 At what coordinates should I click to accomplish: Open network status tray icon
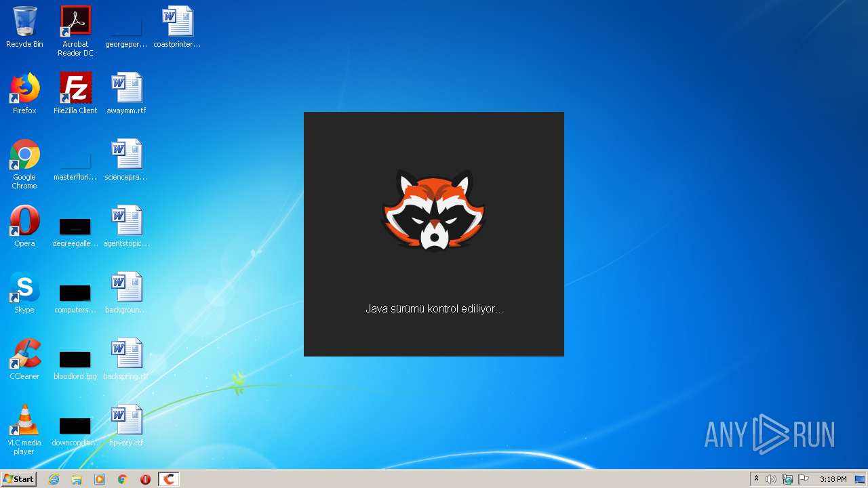[787, 479]
